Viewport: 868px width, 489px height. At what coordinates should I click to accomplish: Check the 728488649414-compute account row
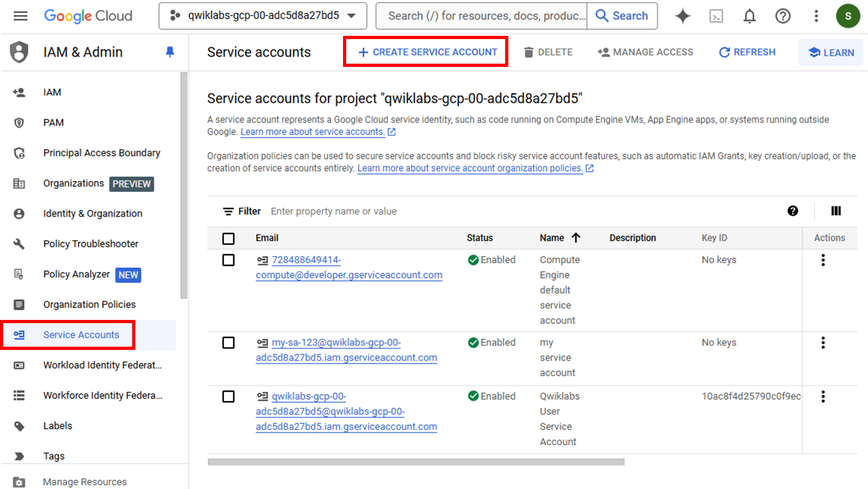coord(229,260)
